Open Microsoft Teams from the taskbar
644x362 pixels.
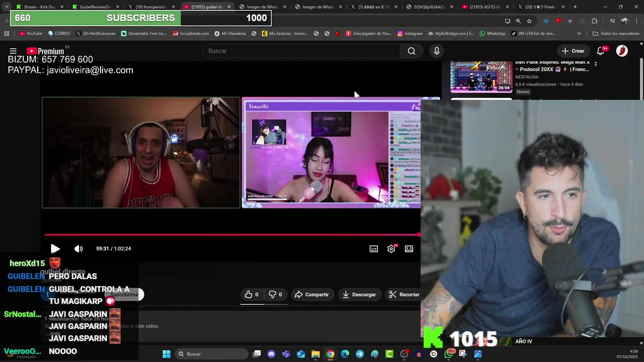coord(286,354)
